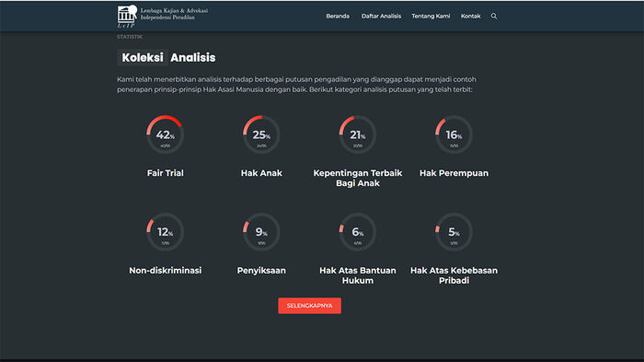644x362 pixels.
Task: Click the SELENGKAPNYA button
Action: coord(310,306)
